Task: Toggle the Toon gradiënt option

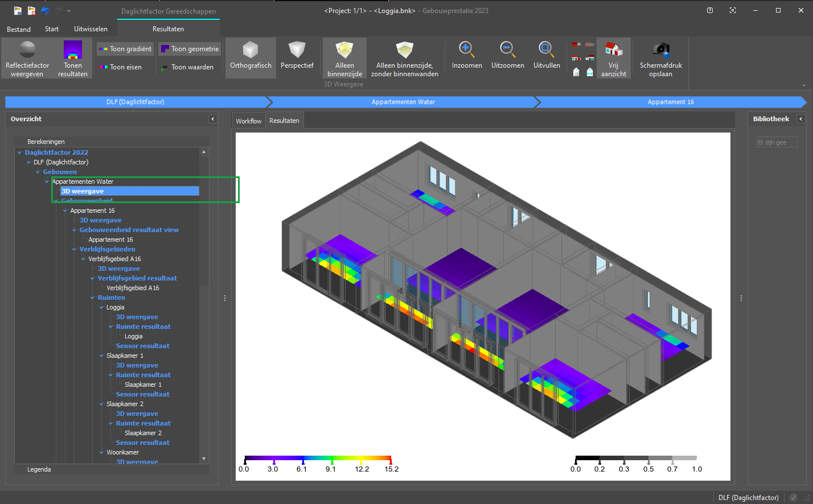Action: (125, 49)
